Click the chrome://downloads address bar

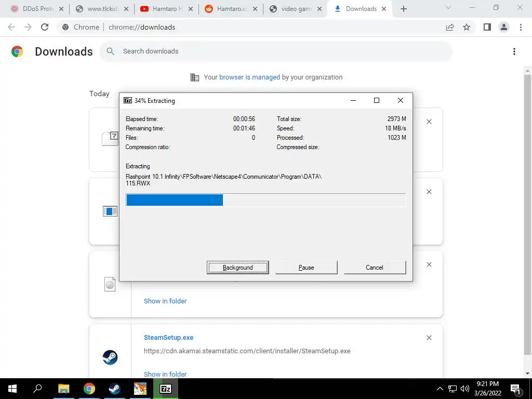pos(251,27)
